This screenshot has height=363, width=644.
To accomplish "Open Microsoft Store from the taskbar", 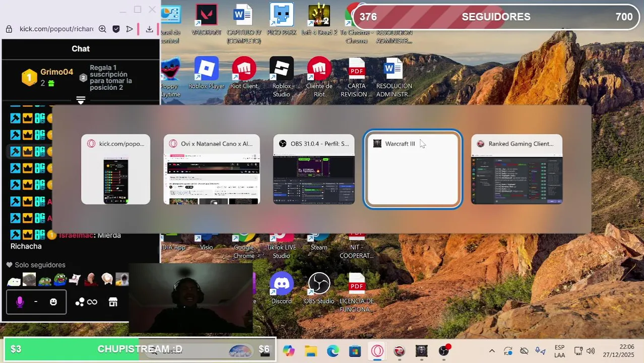I will (355, 351).
